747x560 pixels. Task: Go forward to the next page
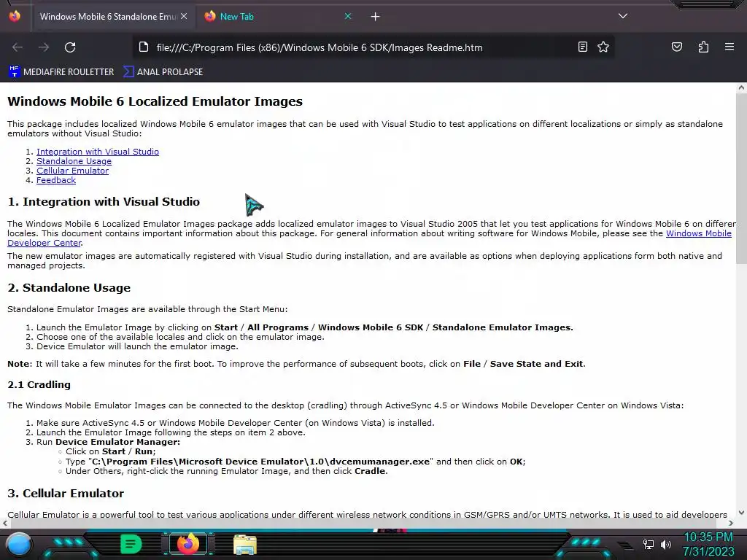click(44, 47)
